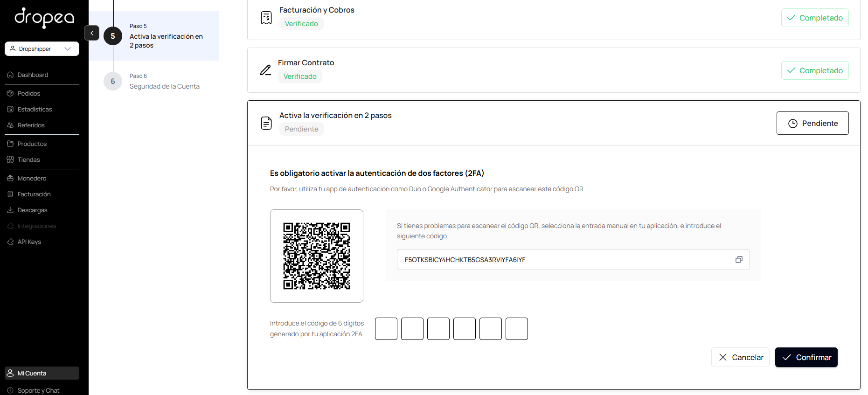Click the Cancelar button
The height and width of the screenshot is (395, 868).
click(740, 357)
